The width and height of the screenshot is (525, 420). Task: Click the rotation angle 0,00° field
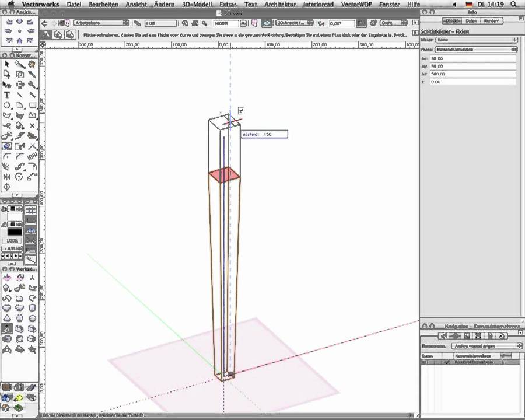point(341,23)
